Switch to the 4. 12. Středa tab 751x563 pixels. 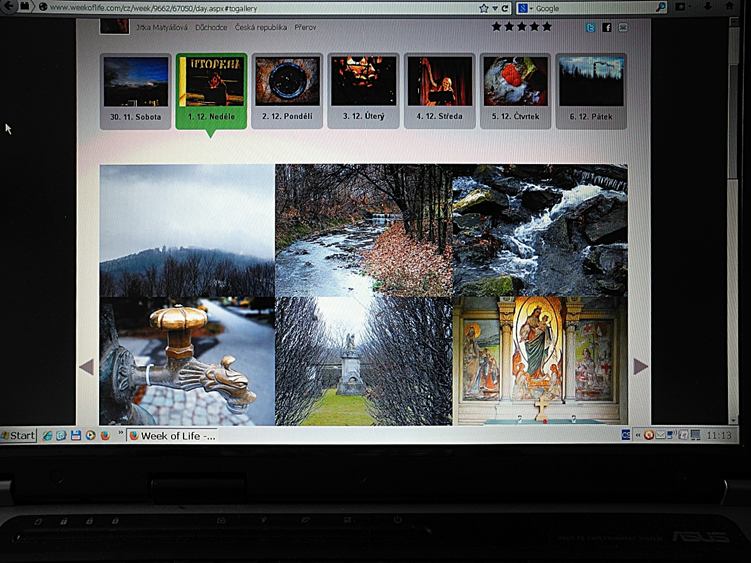(x=439, y=91)
